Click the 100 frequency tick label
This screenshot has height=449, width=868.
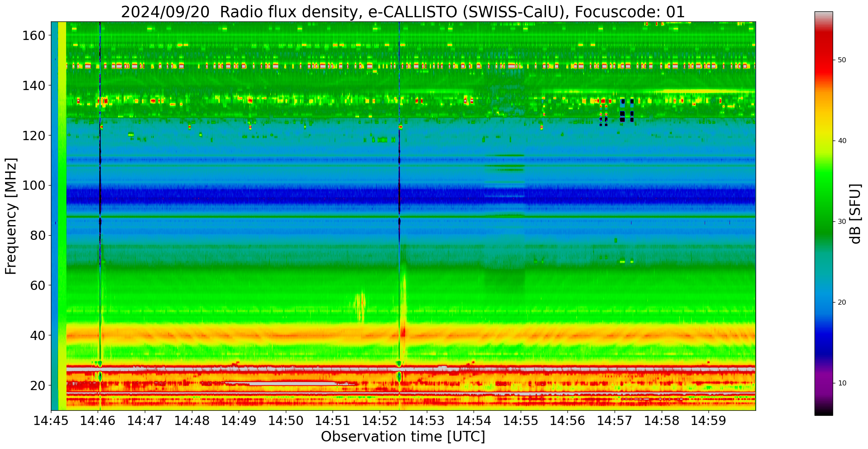(33, 185)
